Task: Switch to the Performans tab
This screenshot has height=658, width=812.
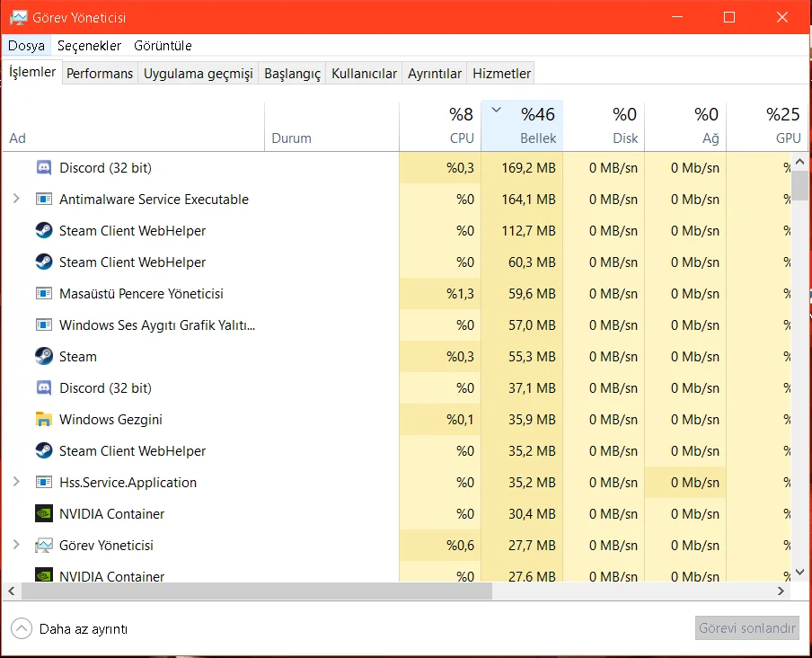Action: click(x=100, y=74)
